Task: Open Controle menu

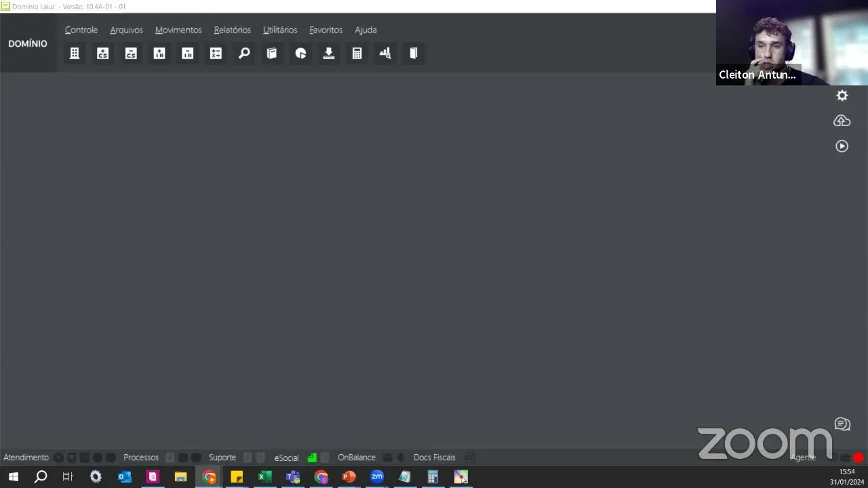Action: click(x=81, y=30)
